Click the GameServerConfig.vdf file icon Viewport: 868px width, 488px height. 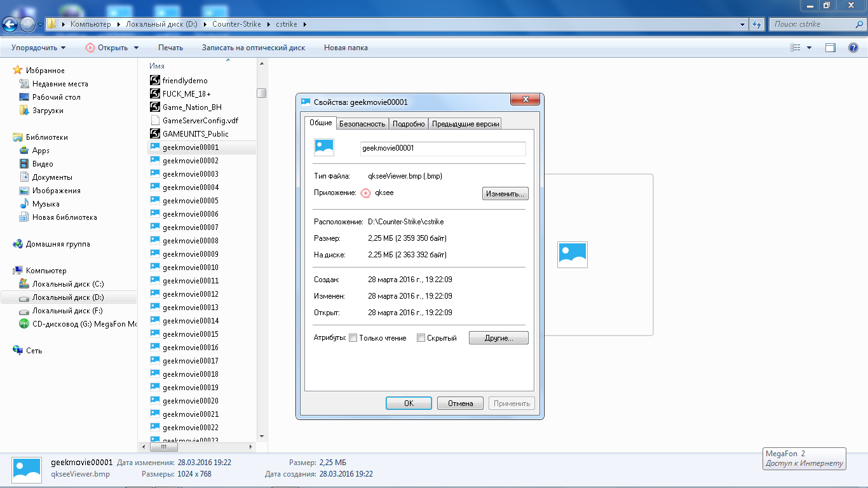point(155,121)
